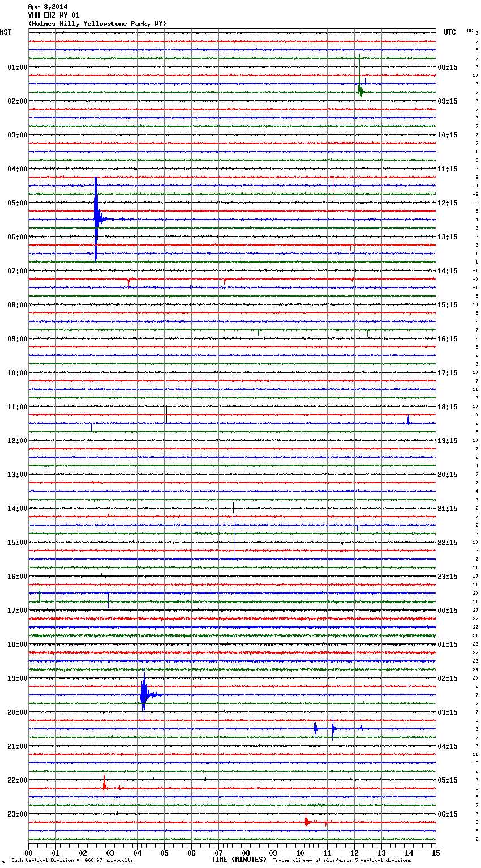Click the Each Vertical Division 666.67 microvolts note
Viewport: 481px width, 868px height.
click(72, 860)
